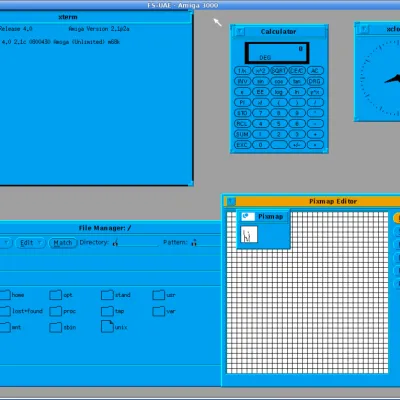Click the SUM calculator key
This screenshot has height=400, width=400.
coord(242,134)
